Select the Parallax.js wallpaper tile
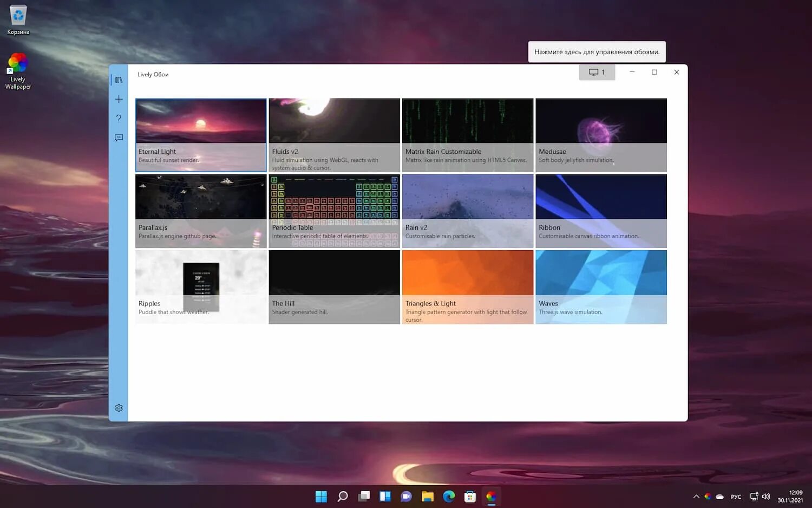 coord(201,211)
